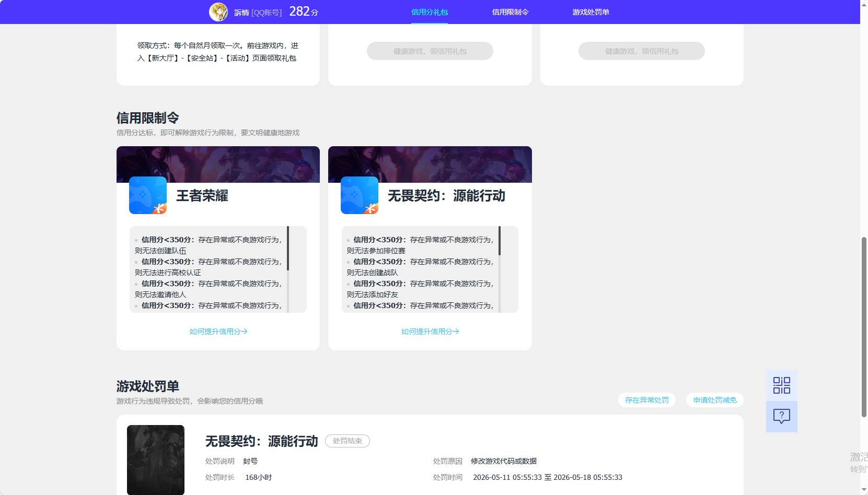The height and width of the screenshot is (495, 868).
Task: Click the 王者荣耀 card title
Action: [202, 196]
